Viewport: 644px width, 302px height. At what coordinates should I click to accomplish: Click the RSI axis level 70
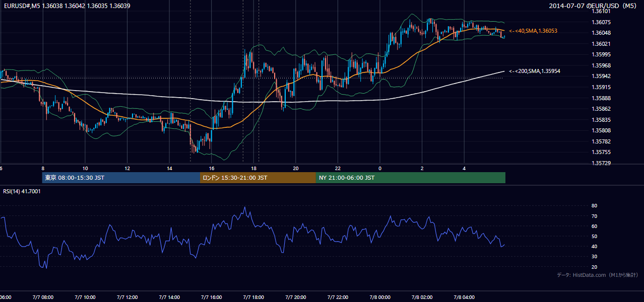click(594, 216)
